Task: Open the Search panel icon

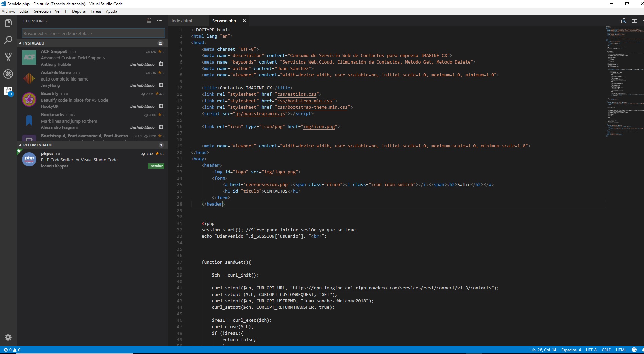Action: tap(8, 40)
